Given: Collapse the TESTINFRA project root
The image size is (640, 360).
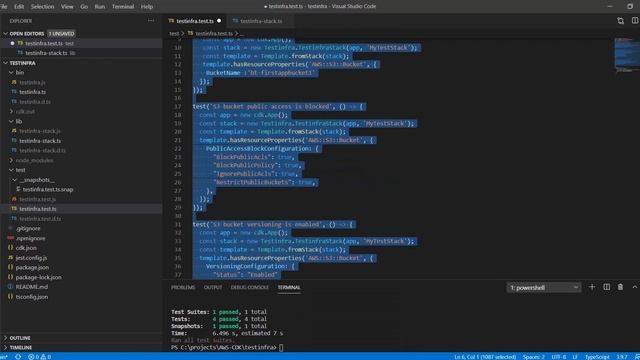Looking at the screenshot, I should pyautogui.click(x=5, y=63).
